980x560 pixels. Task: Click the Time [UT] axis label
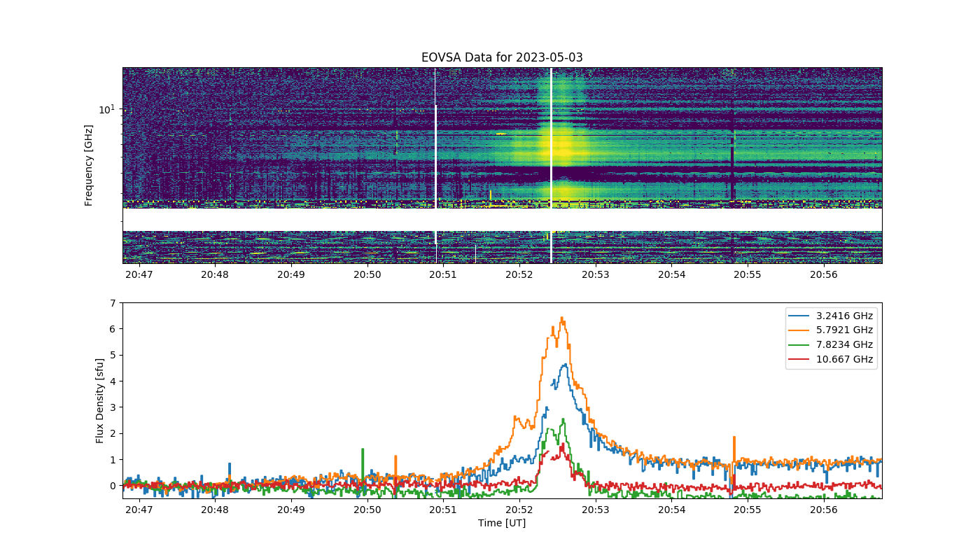pyautogui.click(x=502, y=523)
